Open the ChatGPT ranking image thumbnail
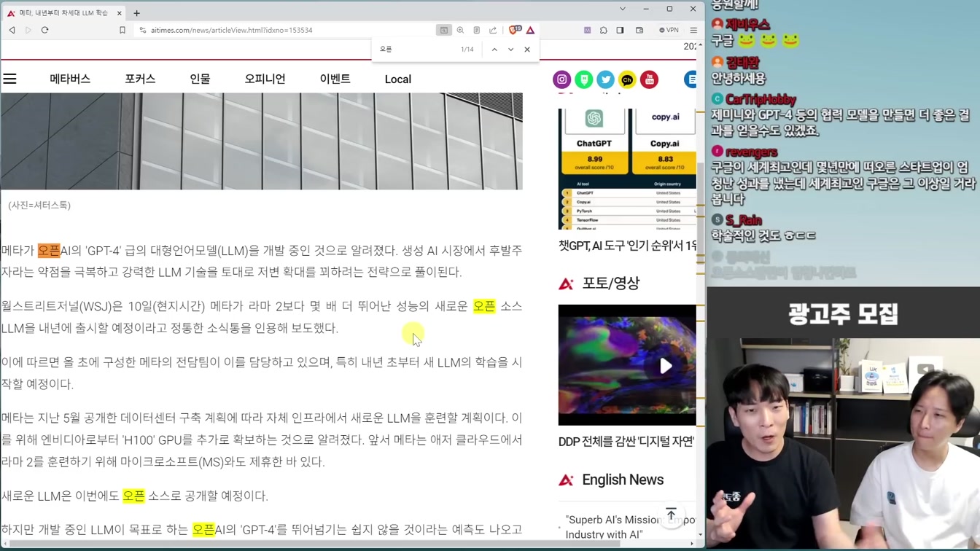 [x=627, y=168]
